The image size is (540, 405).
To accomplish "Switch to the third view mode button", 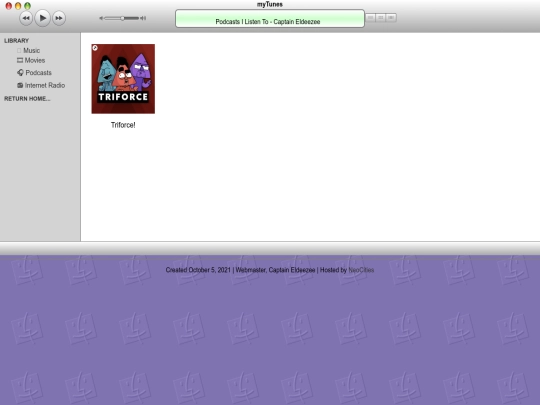I will (391, 18).
